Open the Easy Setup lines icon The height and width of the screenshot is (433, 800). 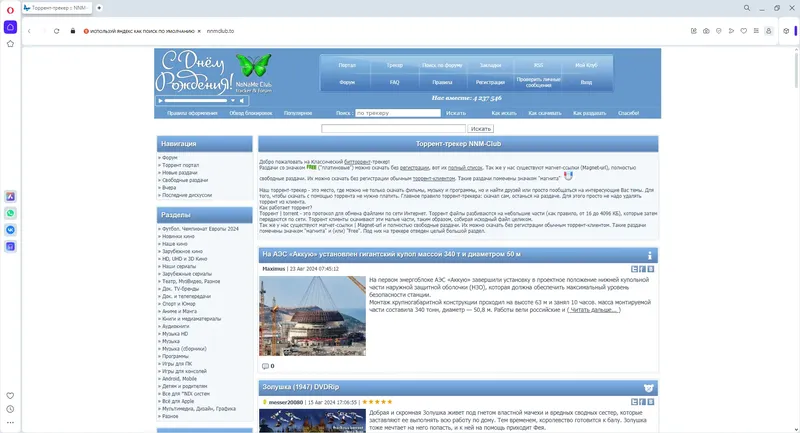(756, 31)
